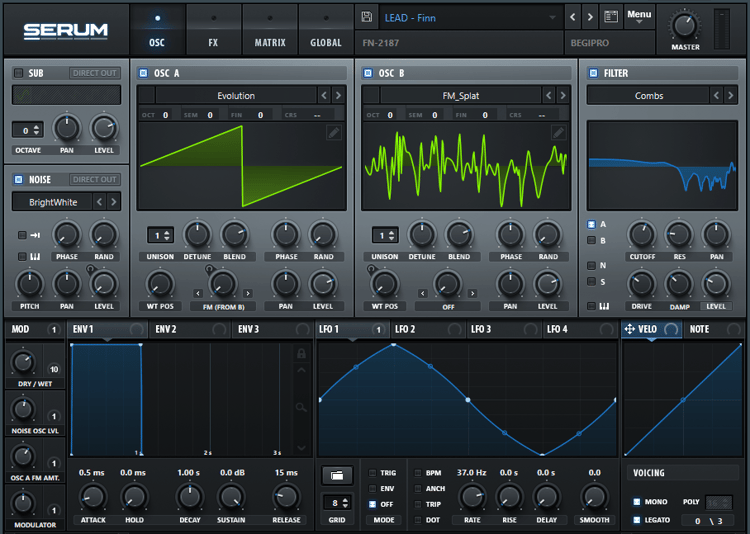The image size is (750, 534).
Task: Click the FN-2187 preset description field
Action: click(459, 43)
